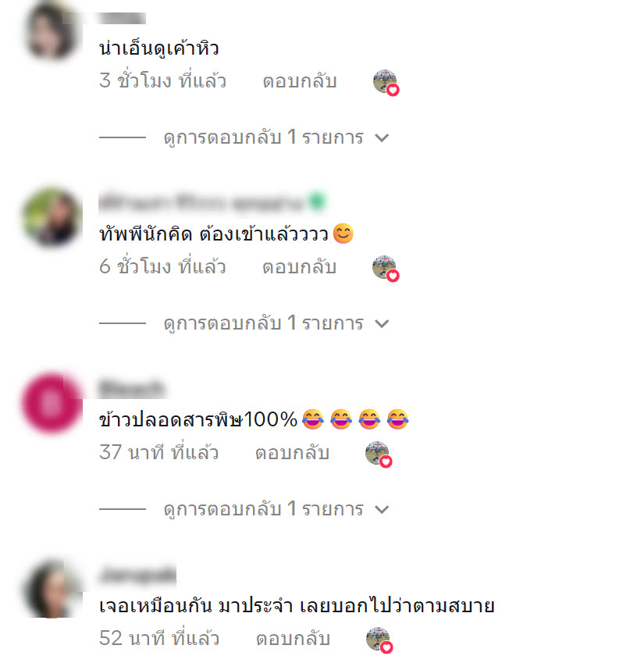Open avatar of fourth commenter at bottom

pyautogui.click(x=52, y=589)
